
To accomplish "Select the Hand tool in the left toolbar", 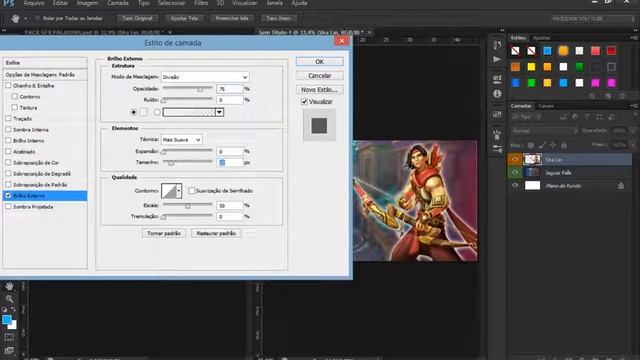I will (9, 286).
